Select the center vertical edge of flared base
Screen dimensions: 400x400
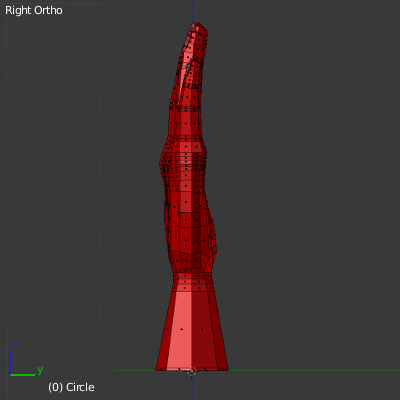pyautogui.click(x=192, y=330)
